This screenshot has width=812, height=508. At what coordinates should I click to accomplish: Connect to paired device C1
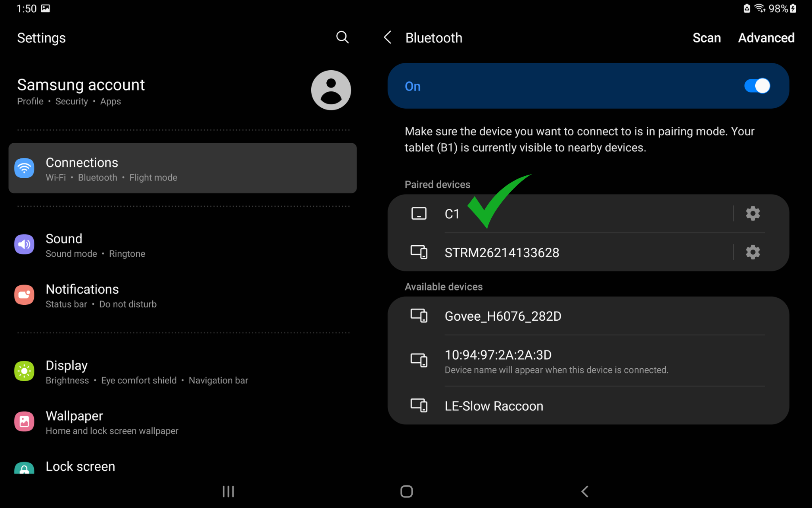click(x=452, y=214)
